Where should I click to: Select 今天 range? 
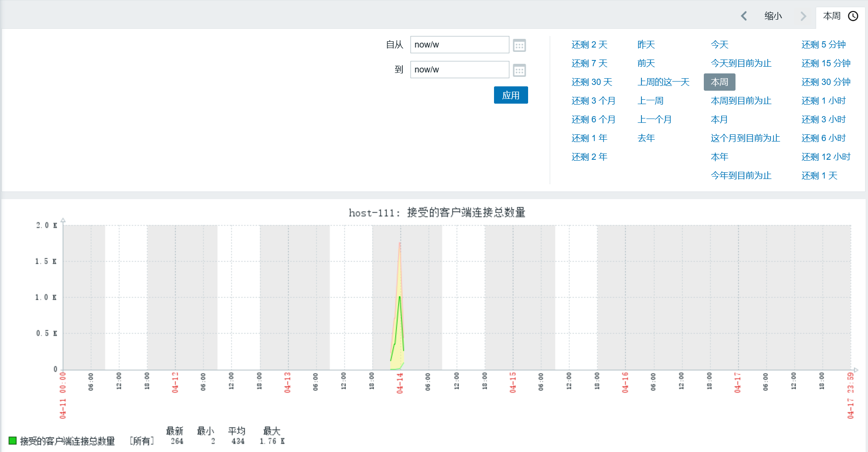tap(720, 45)
